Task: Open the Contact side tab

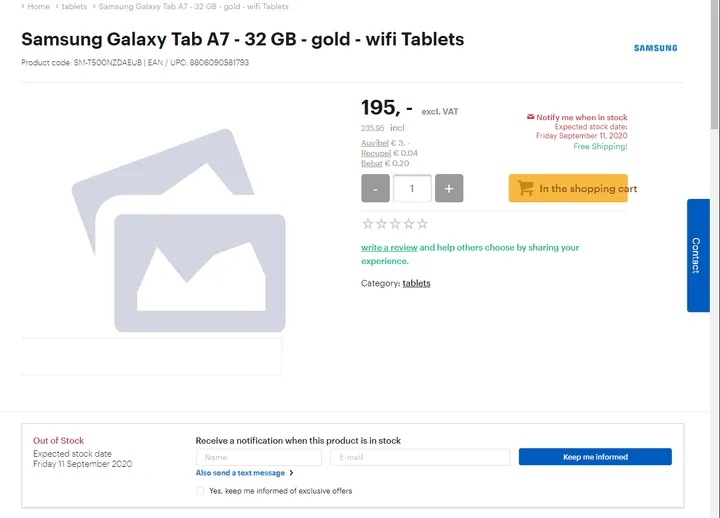Action: (x=697, y=255)
